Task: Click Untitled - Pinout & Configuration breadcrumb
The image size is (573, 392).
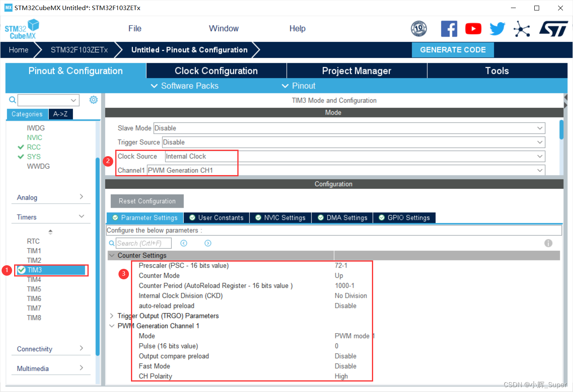Action: tap(189, 50)
